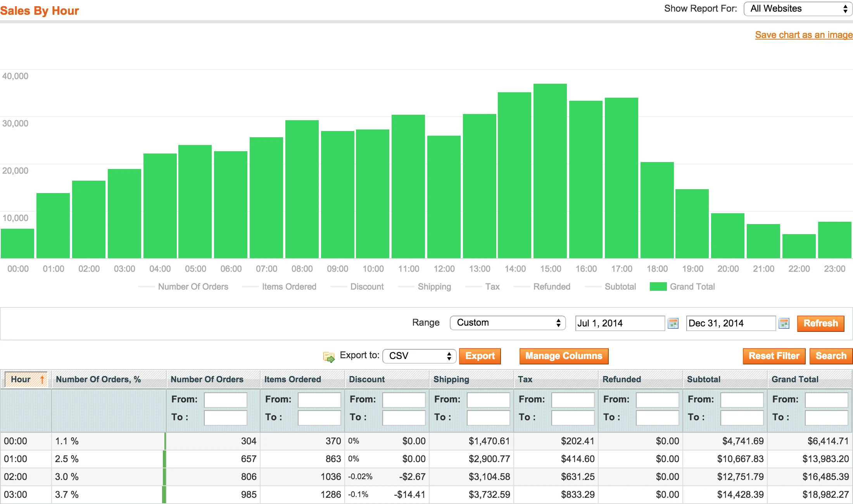The width and height of the screenshot is (853, 504).
Task: Toggle Tax series in the chart legend
Action: pos(474,287)
